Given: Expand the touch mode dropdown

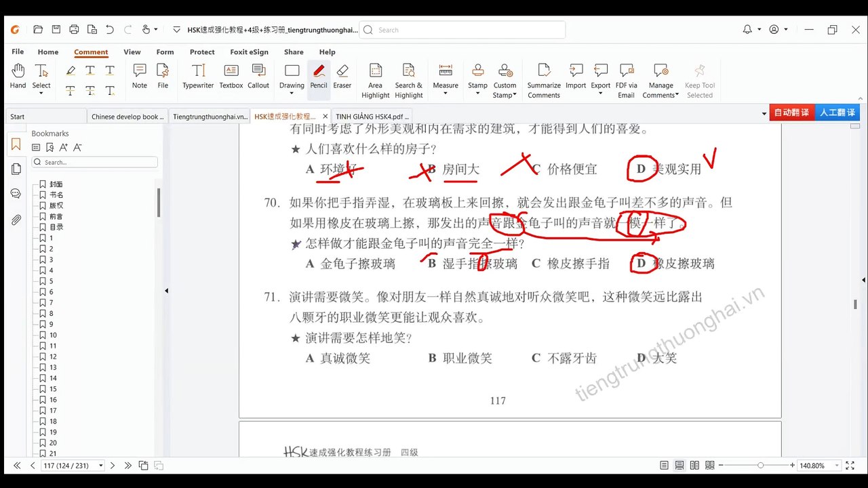Looking at the screenshot, I should (x=156, y=29).
